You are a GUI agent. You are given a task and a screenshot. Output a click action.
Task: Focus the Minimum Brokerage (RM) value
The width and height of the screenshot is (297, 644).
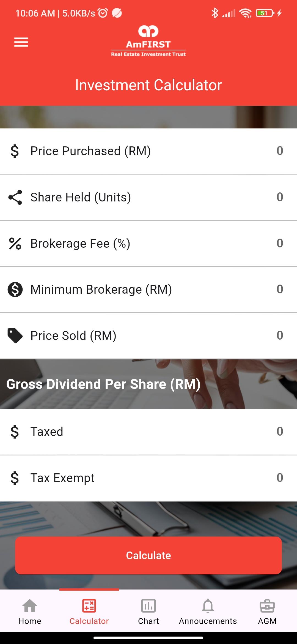(x=279, y=289)
